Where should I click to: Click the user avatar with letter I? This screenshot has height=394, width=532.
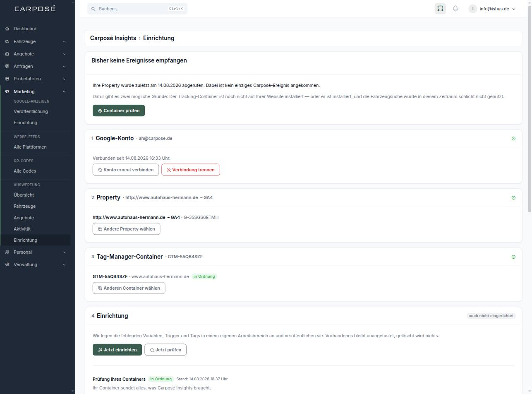coord(473,9)
